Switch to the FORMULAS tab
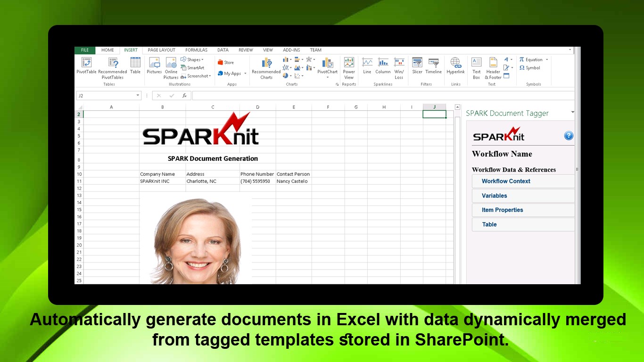Viewport: 644px width, 362px height. click(196, 50)
